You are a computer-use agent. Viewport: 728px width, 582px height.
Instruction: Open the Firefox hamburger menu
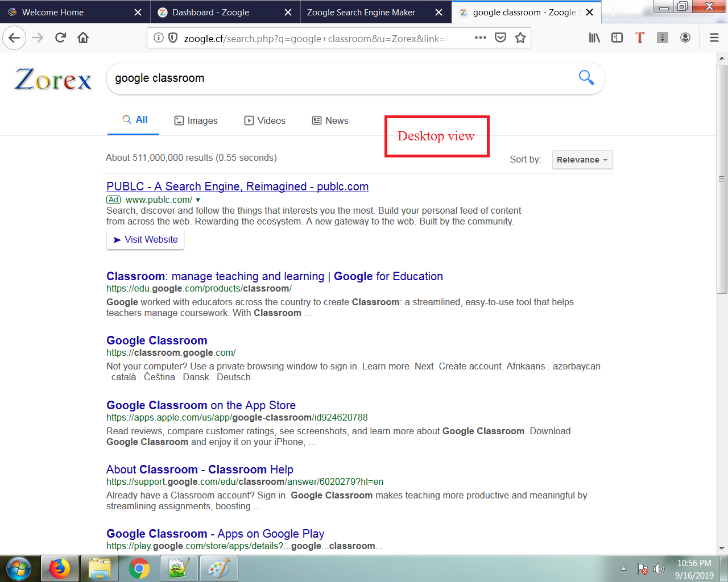coord(714,38)
